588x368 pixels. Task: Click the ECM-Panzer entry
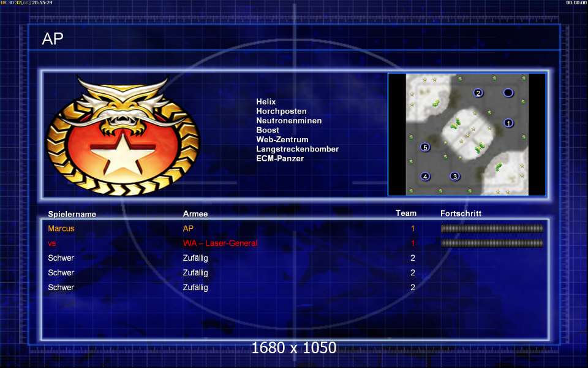tap(280, 158)
